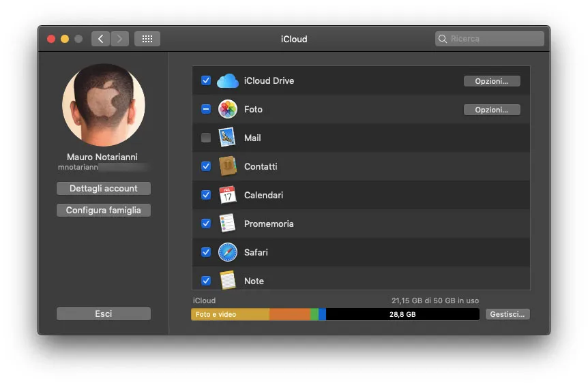Click the Promemoria reminders icon

227,224
